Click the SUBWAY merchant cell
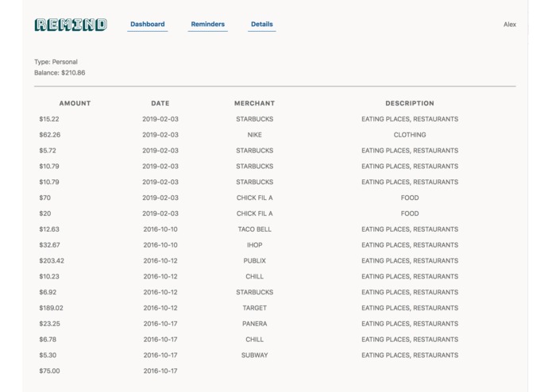The image size is (552, 392). [254, 355]
